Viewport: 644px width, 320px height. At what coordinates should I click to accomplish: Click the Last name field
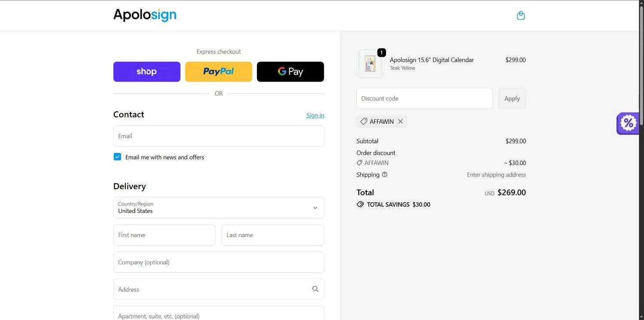click(273, 235)
